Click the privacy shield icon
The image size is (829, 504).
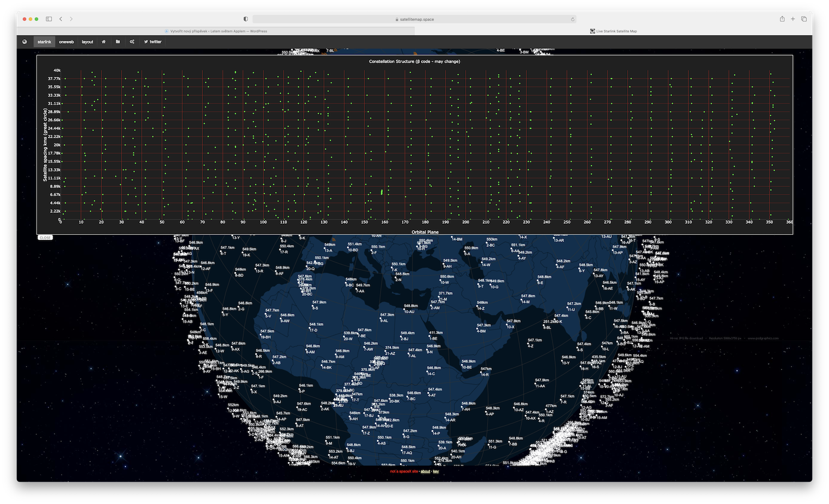(245, 19)
